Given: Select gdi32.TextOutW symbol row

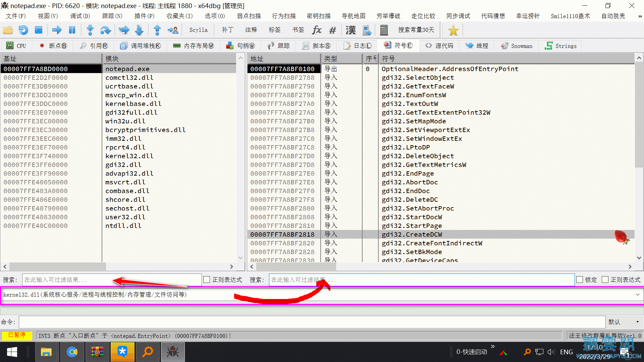Looking at the screenshot, I should tap(410, 104).
